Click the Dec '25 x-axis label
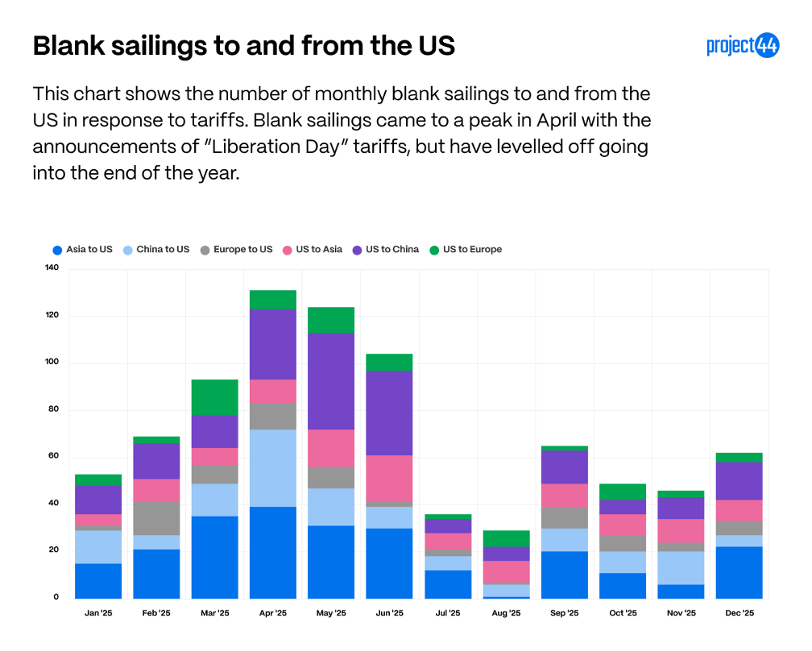Viewport: 812px width, 651px height. pyautogui.click(x=739, y=613)
